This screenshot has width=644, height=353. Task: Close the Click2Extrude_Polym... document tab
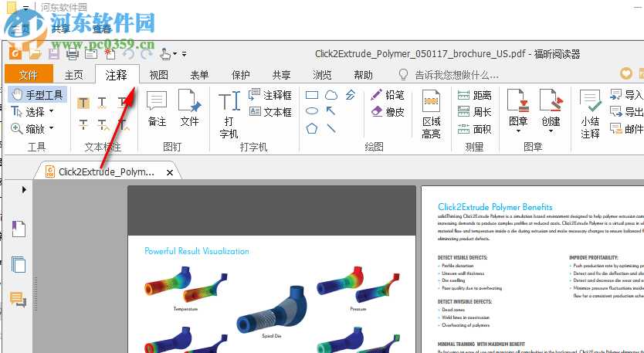(x=170, y=172)
